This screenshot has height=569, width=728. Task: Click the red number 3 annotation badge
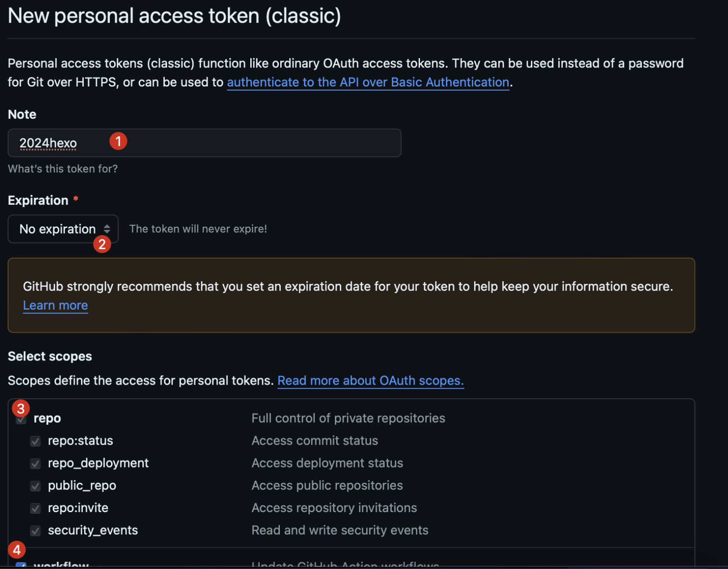(x=20, y=408)
